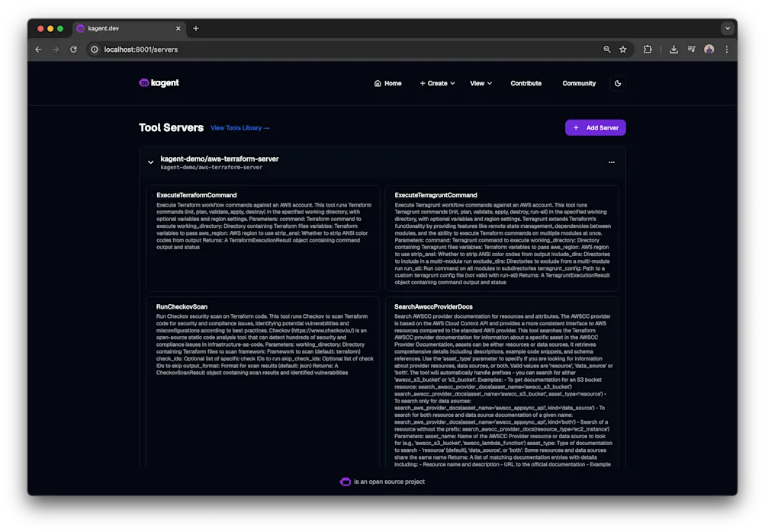Open the aws-terraform-server options menu
This screenshot has width=765, height=532.
point(611,162)
